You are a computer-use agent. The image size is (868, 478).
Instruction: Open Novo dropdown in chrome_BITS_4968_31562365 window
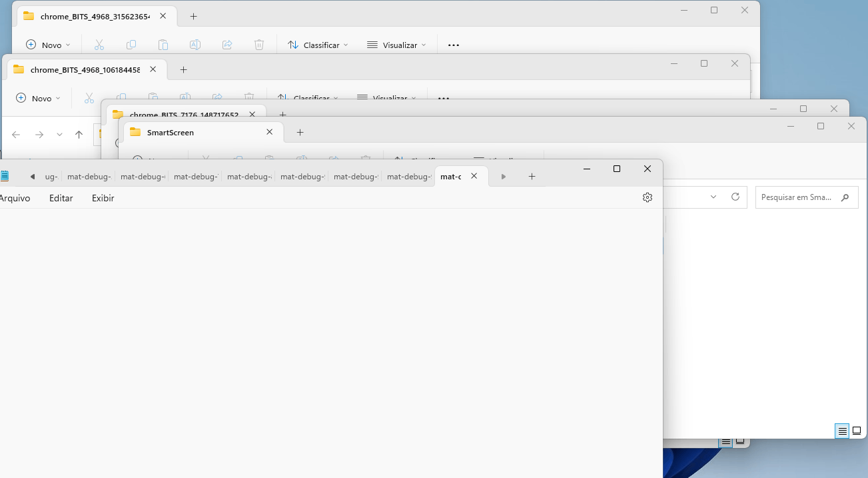[x=48, y=45]
